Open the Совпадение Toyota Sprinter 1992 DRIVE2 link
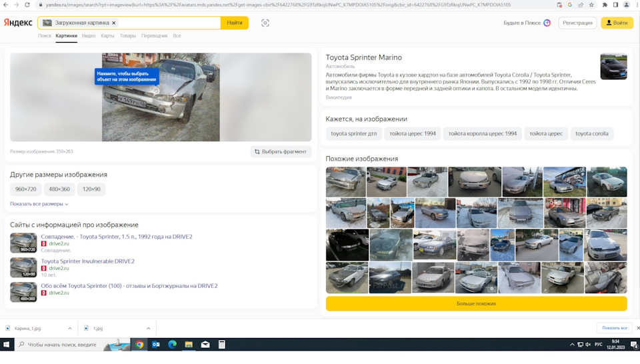This screenshot has height=364, width=640. coord(116,237)
